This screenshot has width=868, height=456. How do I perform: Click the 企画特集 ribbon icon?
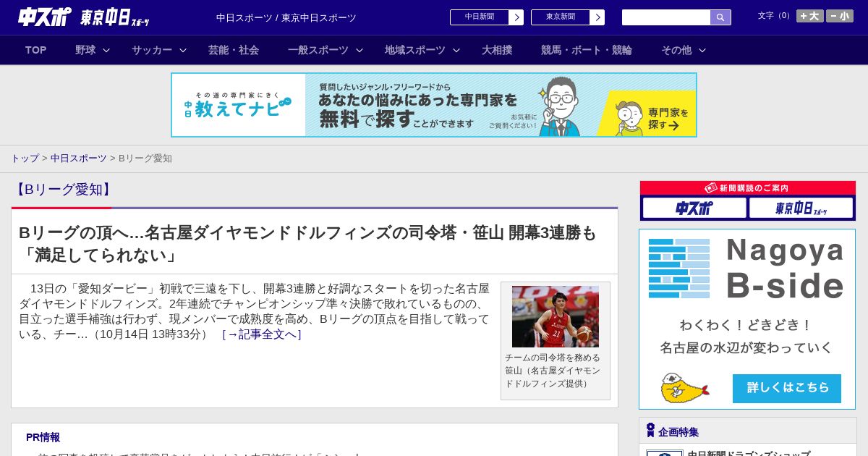pos(650,430)
